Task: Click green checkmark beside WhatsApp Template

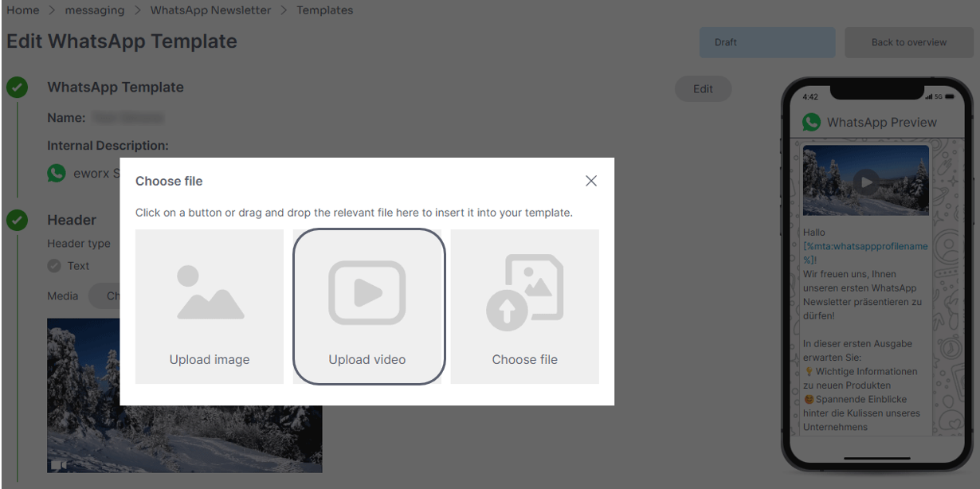Action: (17, 87)
